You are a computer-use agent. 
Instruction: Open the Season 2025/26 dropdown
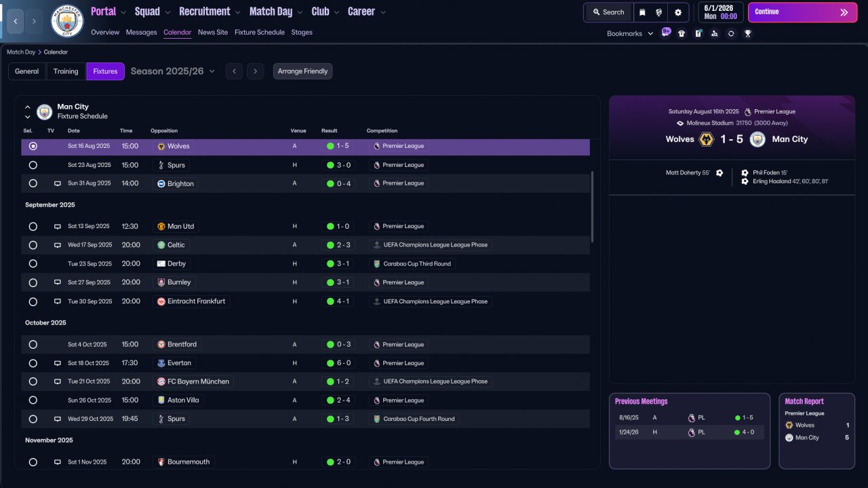[x=173, y=71]
